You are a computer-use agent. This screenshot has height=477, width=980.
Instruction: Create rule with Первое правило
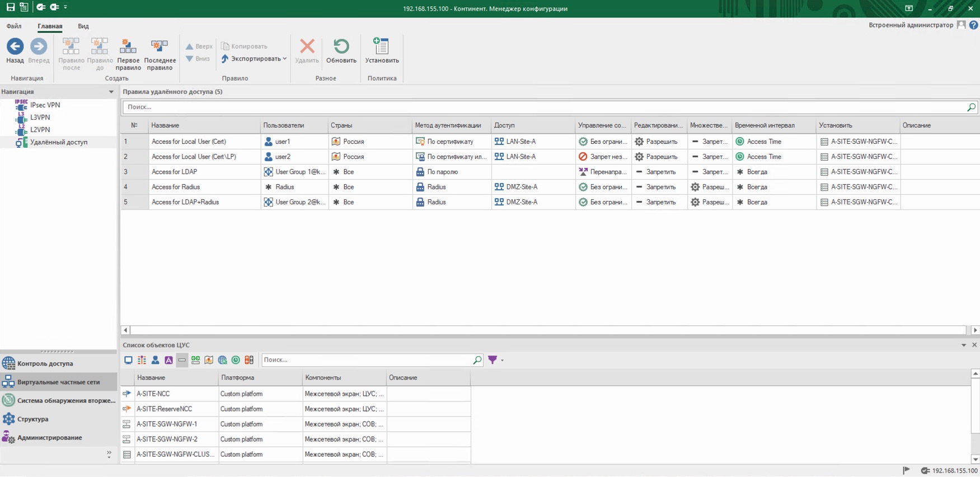point(128,47)
